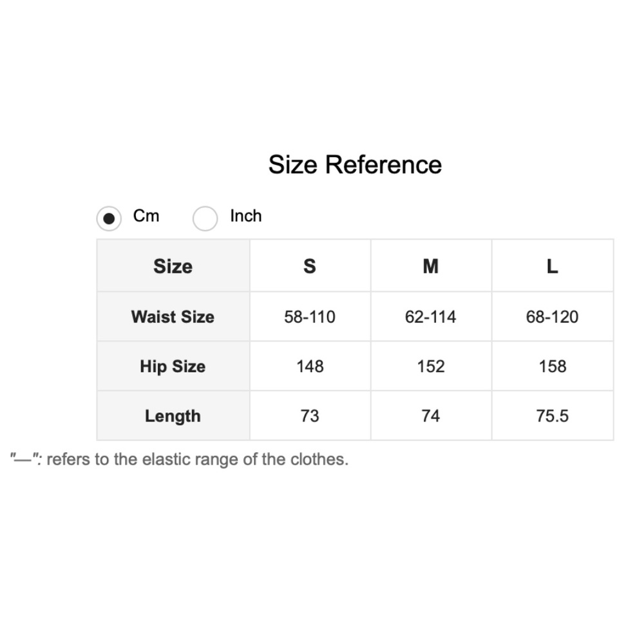Image resolution: width=644 pixels, height=644 pixels.
Task: Click the elastic range footnote text
Action: 180,459
